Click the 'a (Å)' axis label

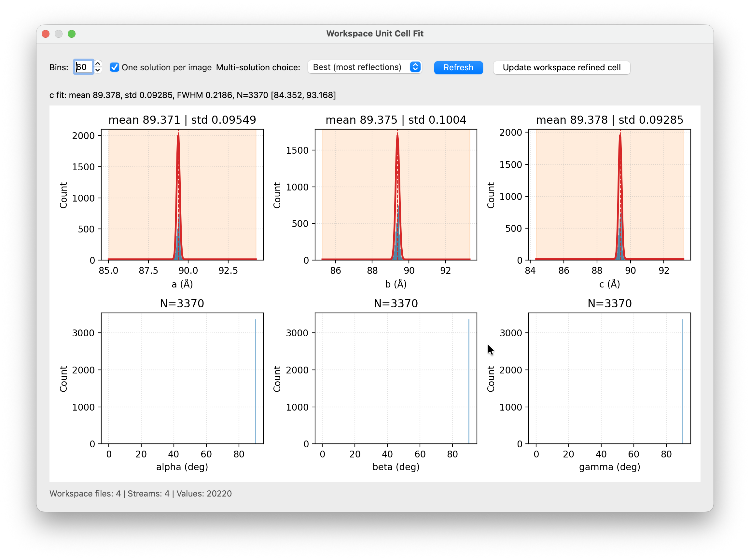coord(182,284)
